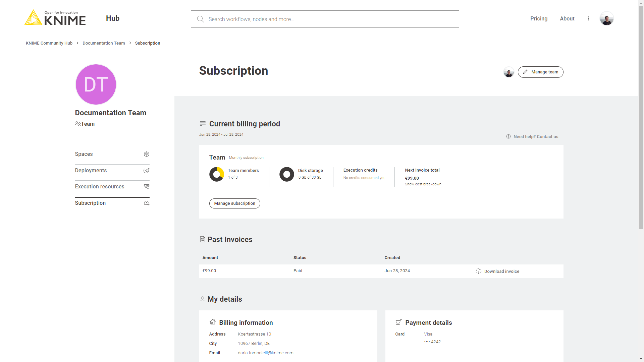The width and height of the screenshot is (644, 362).
Task: Open the three-dot more menu
Action: coord(588,18)
